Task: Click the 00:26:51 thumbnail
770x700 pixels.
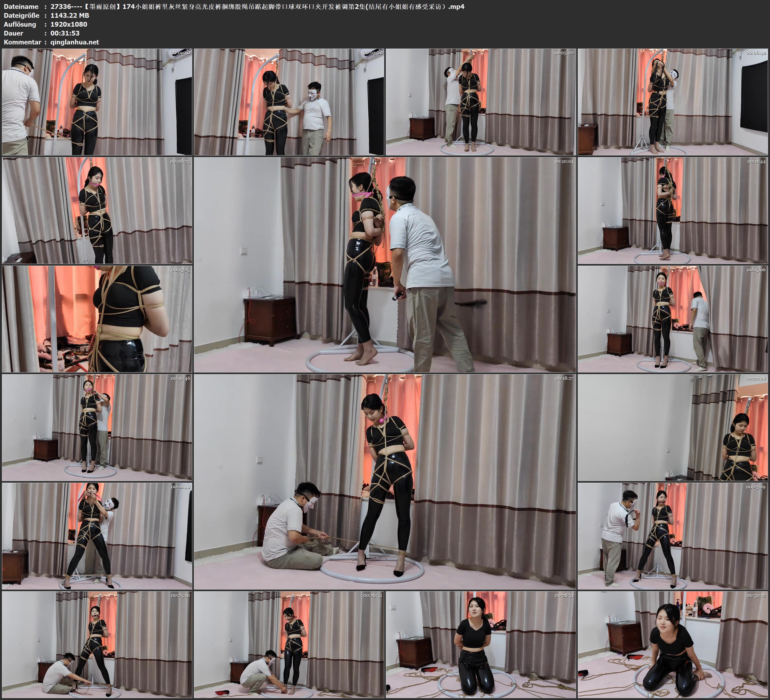Action: [x=289, y=644]
